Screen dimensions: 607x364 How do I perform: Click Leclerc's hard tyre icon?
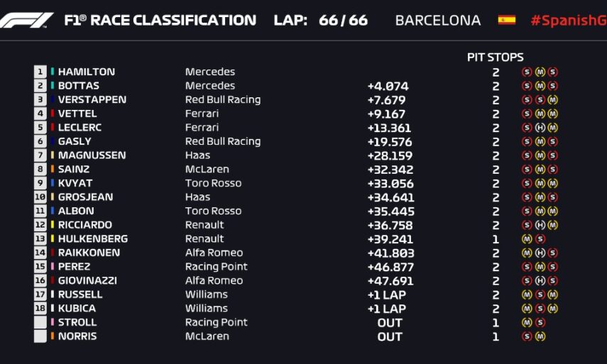[x=540, y=128]
